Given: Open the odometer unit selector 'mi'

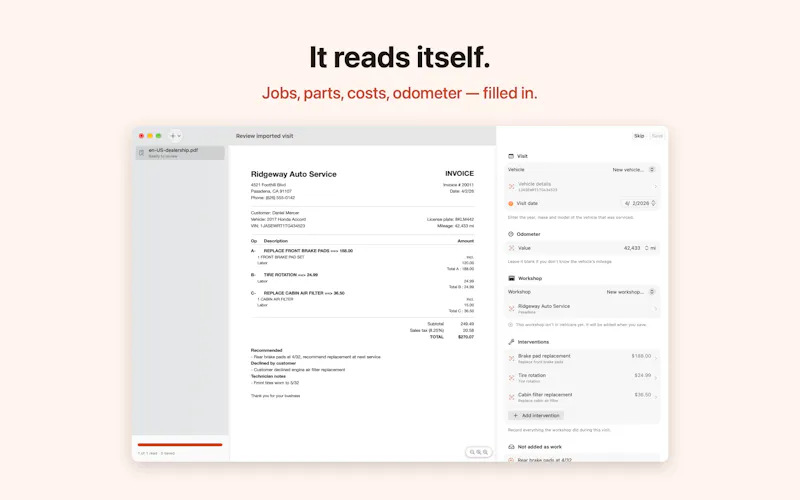Looking at the screenshot, I should click(651, 248).
